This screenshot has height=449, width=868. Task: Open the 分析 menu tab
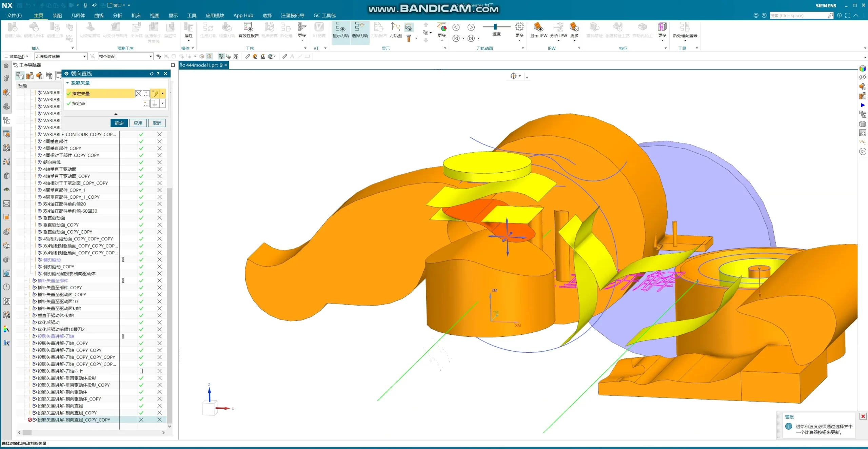coord(117,15)
